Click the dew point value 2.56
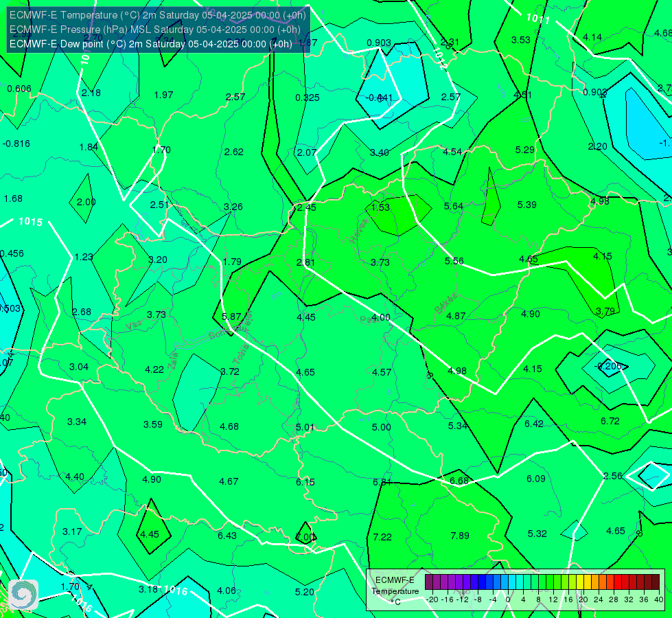 [x=612, y=476]
